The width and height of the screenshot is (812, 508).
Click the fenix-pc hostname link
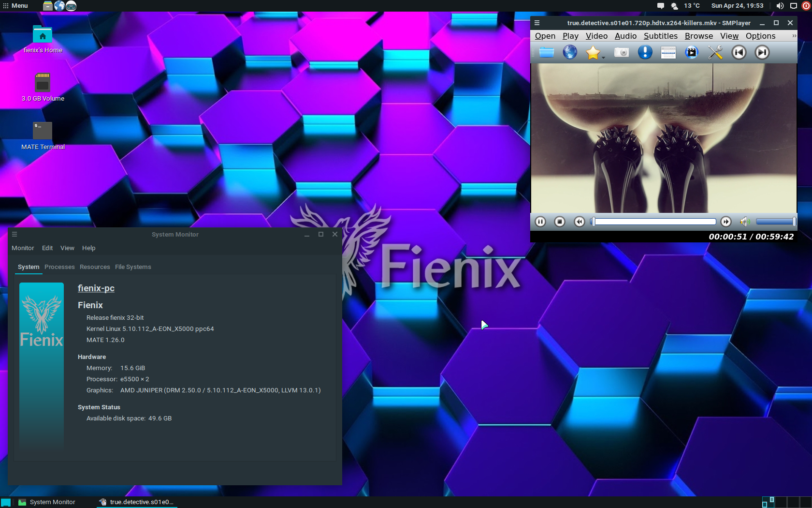(x=96, y=288)
